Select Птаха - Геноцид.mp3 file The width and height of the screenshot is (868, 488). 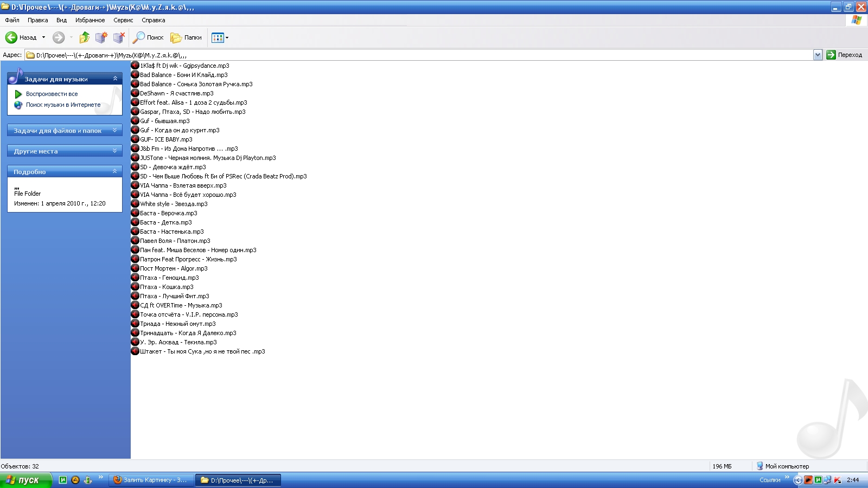165,278
